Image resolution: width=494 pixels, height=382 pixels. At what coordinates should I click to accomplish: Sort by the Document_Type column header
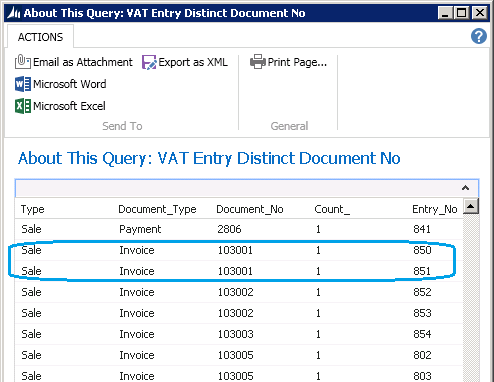(157, 209)
